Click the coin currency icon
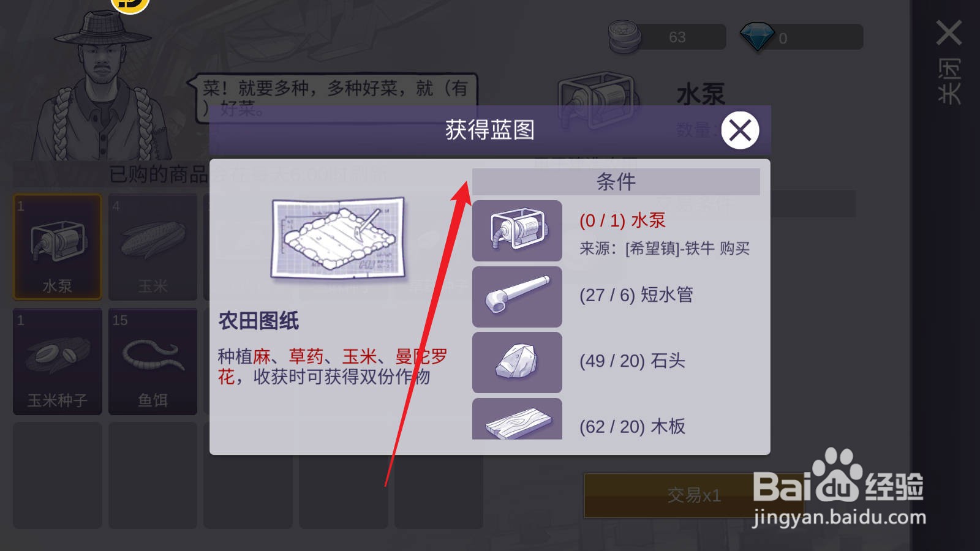Screen dimensions: 980x551 point(624,37)
